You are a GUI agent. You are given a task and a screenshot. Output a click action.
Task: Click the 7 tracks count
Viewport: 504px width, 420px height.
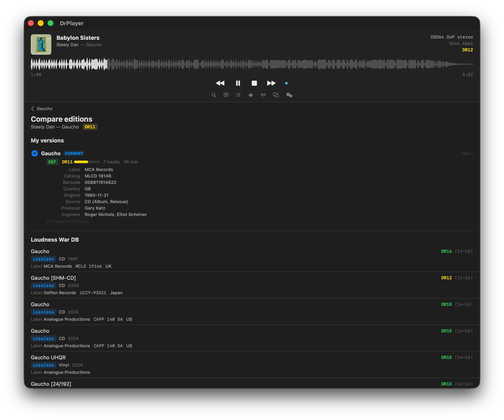(111, 162)
